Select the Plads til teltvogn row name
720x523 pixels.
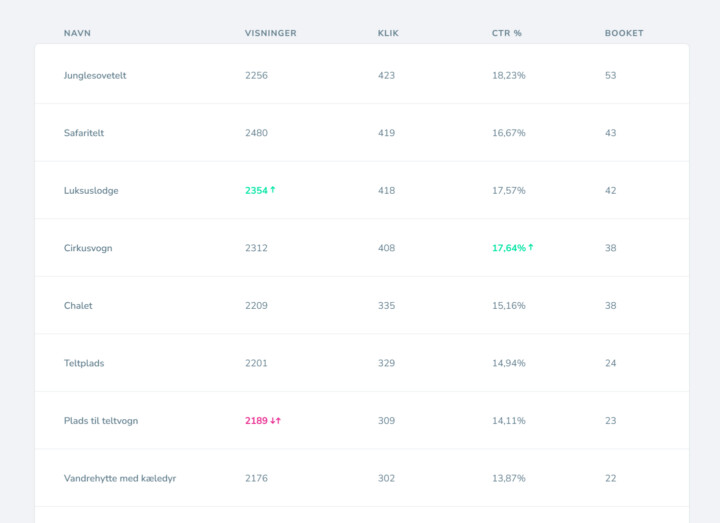pyautogui.click(x=101, y=421)
